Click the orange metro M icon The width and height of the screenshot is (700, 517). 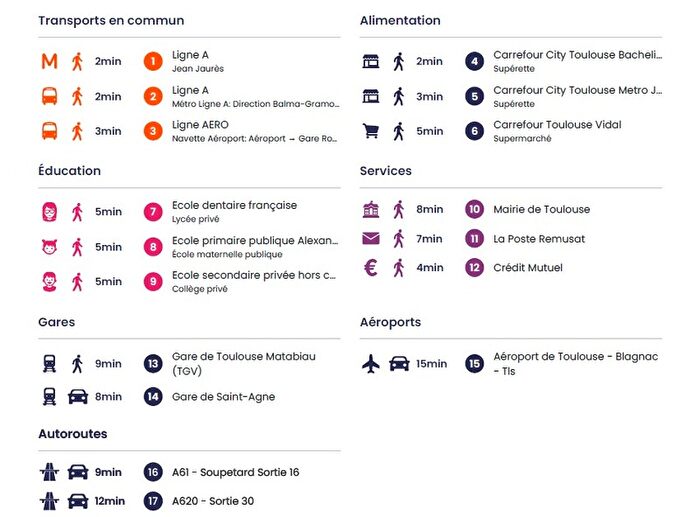[49, 62]
